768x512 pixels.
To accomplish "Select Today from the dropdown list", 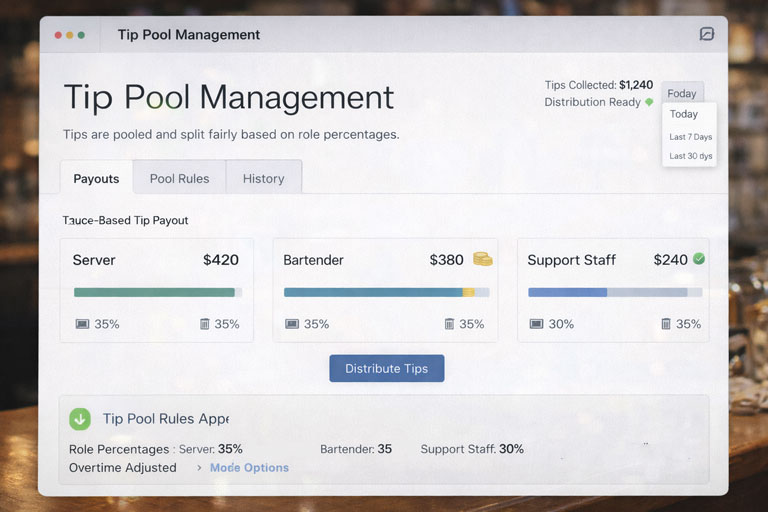I will [x=684, y=114].
